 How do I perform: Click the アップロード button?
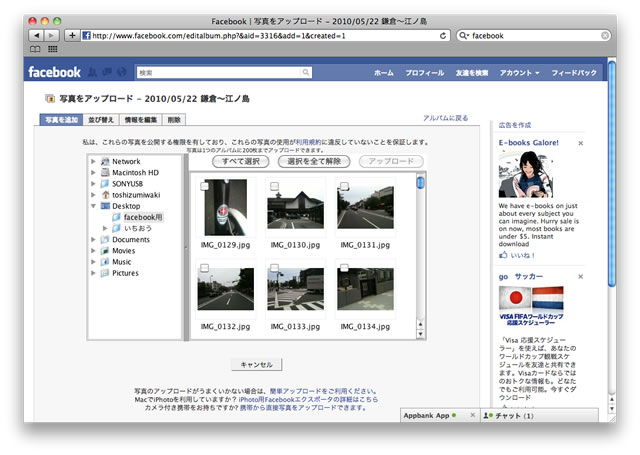(391, 162)
